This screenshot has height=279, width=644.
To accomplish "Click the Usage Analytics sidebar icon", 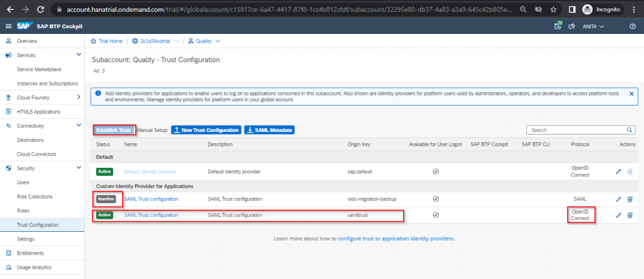I will 9,267.
